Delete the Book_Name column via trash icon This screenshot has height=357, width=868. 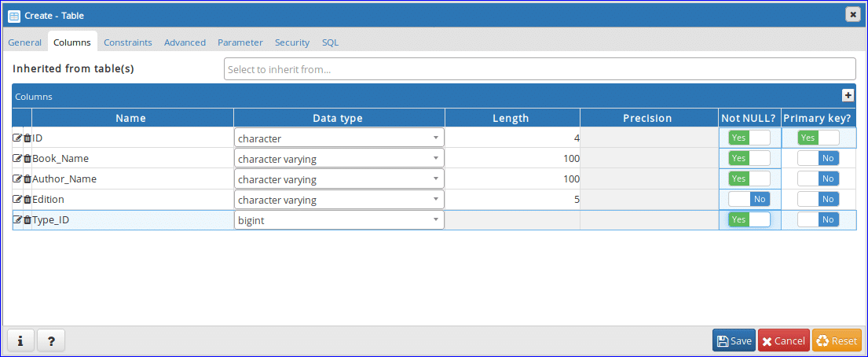pos(27,159)
